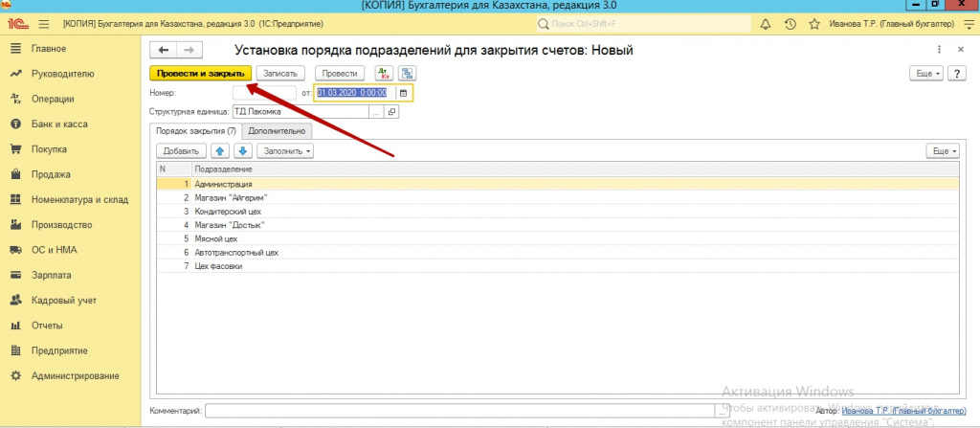Click the date field 01.03.2020
980x428 pixels.
356,93
